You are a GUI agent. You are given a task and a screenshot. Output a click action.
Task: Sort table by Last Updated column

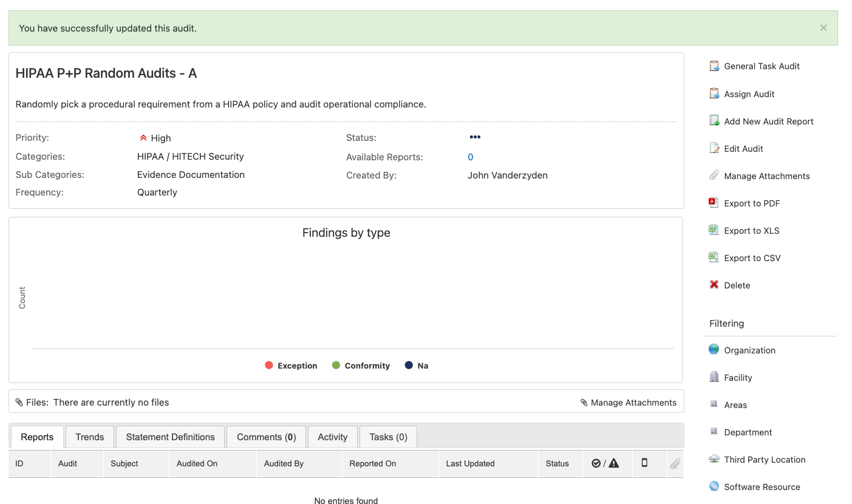tap(470, 463)
